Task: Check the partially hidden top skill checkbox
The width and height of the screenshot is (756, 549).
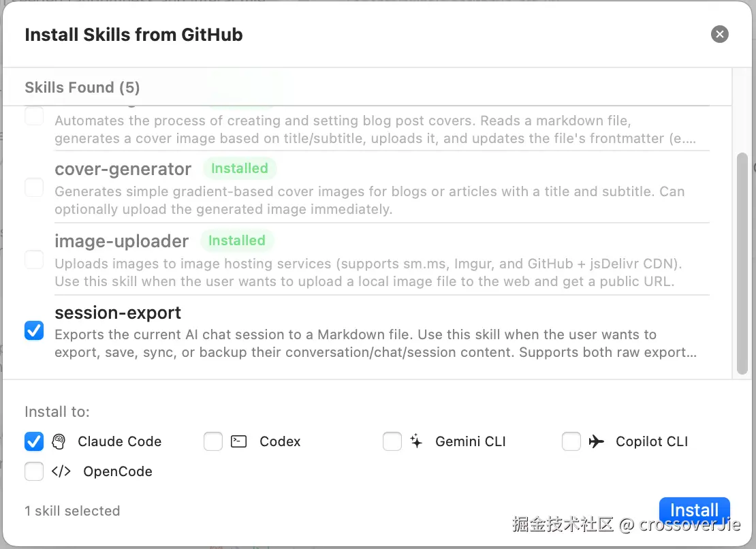Action: click(34, 117)
